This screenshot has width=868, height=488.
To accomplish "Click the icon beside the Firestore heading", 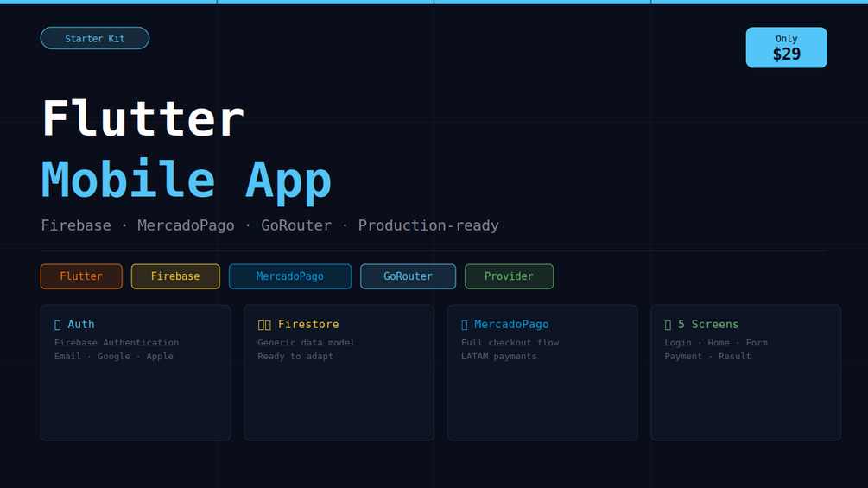I will pos(264,325).
